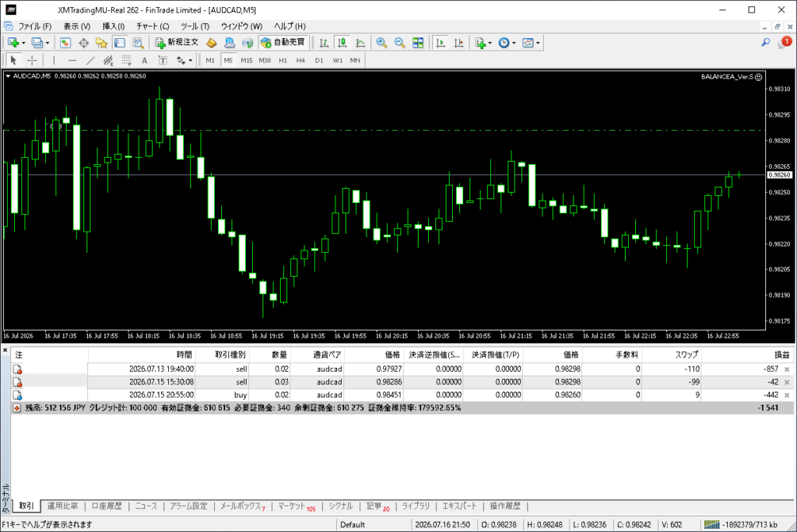Toggle the chart auto scroll button
The image size is (797, 532).
[x=441, y=43]
